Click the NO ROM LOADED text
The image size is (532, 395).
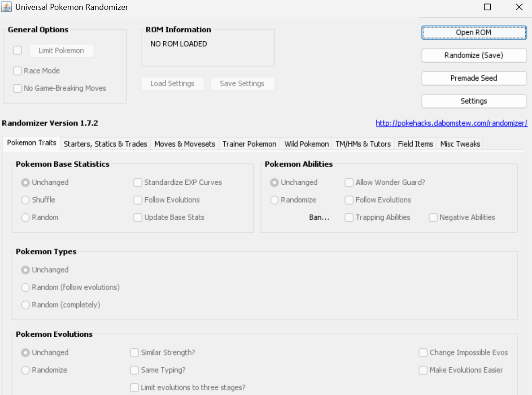click(x=179, y=44)
